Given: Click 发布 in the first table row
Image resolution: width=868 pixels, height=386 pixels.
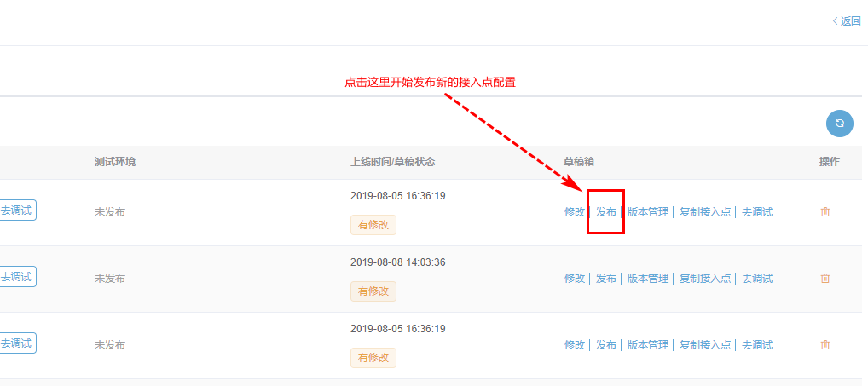Looking at the screenshot, I should (606, 212).
